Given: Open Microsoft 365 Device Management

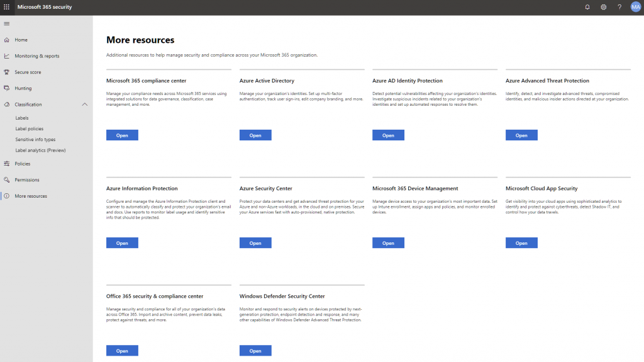Looking at the screenshot, I should click(x=388, y=243).
